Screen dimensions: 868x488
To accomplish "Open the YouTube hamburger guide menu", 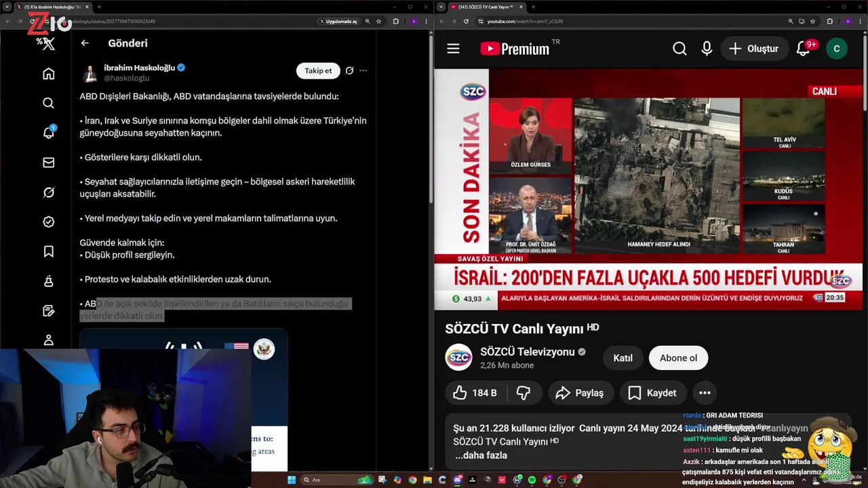I will [x=453, y=49].
